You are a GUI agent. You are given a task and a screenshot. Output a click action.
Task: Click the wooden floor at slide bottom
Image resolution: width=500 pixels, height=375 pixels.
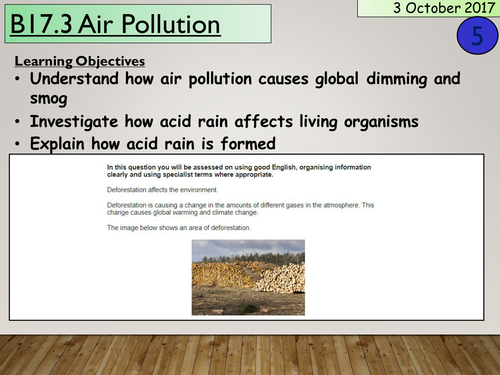click(x=250, y=355)
